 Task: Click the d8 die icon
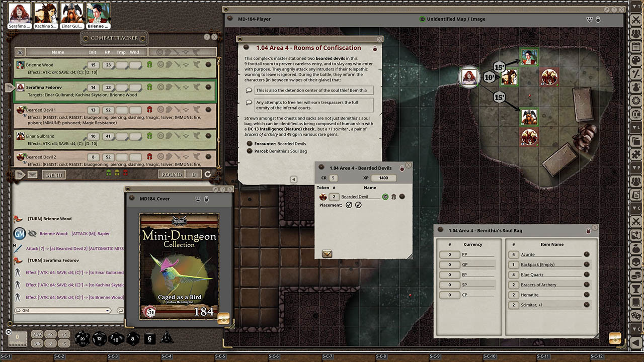tap(133, 339)
